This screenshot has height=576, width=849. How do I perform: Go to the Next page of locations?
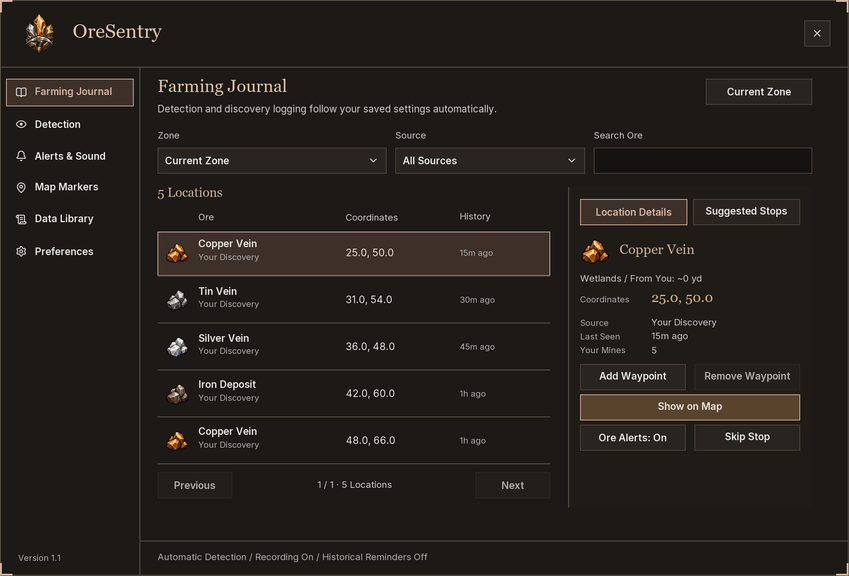tap(513, 485)
